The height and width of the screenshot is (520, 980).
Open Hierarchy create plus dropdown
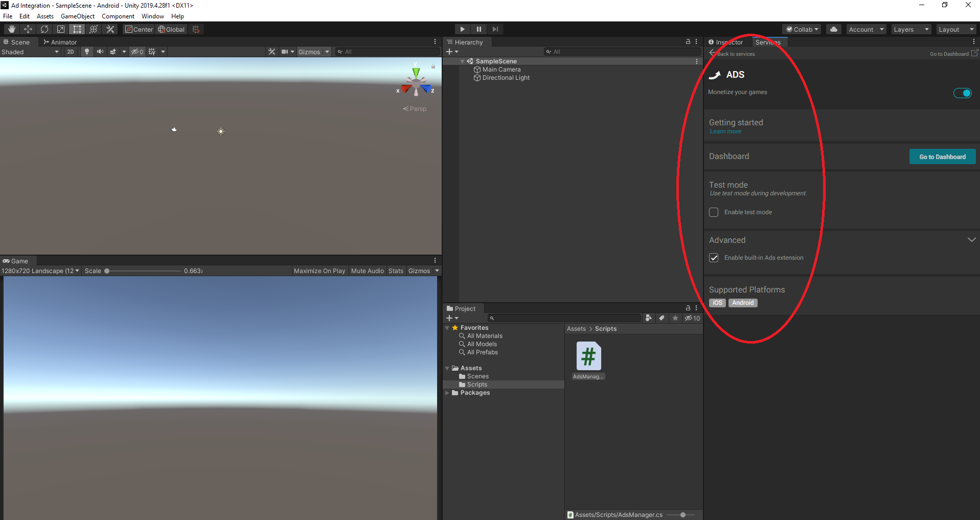452,52
